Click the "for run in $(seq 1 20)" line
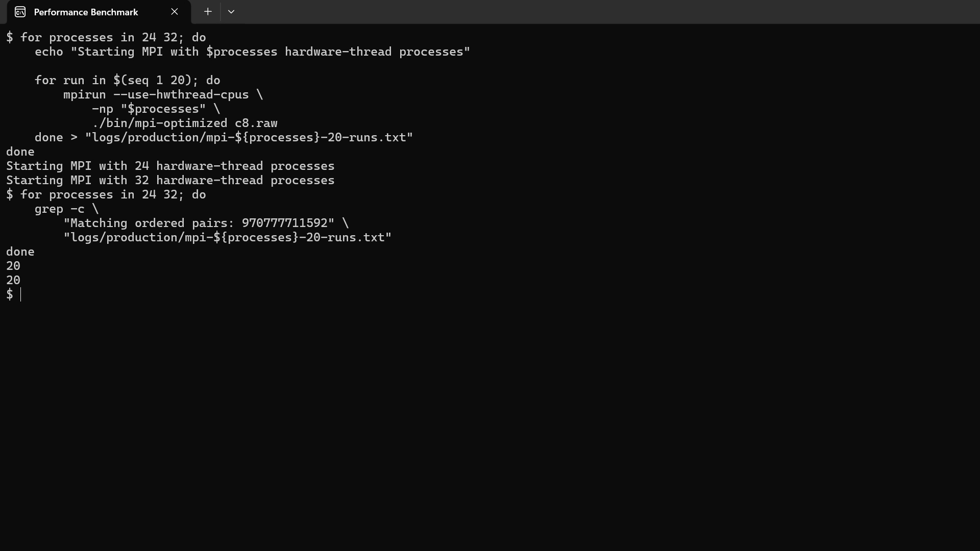This screenshot has height=551, width=980. (127, 81)
